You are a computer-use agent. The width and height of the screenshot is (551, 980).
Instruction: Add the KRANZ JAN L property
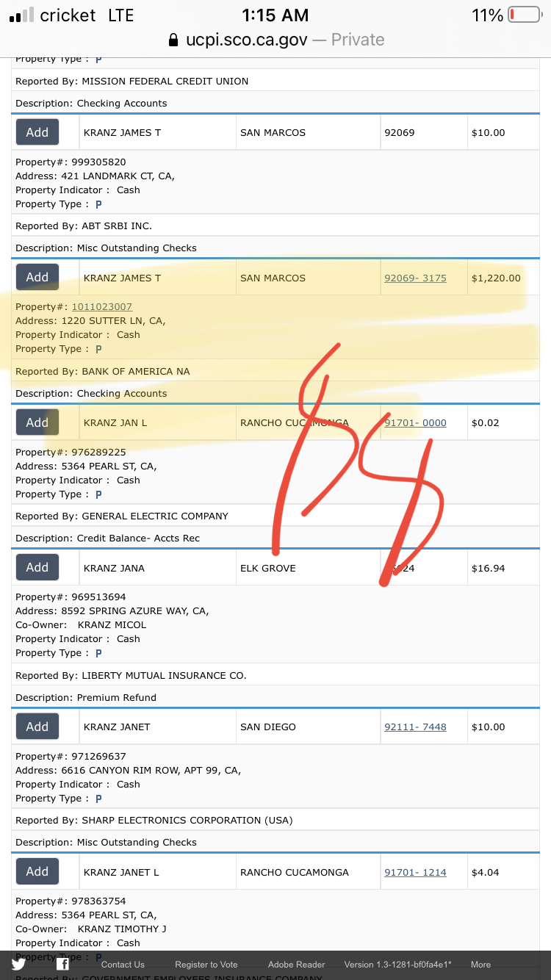click(x=37, y=422)
